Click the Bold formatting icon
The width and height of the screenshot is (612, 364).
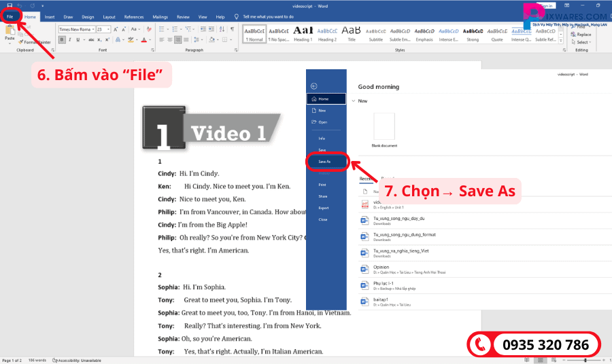click(61, 40)
